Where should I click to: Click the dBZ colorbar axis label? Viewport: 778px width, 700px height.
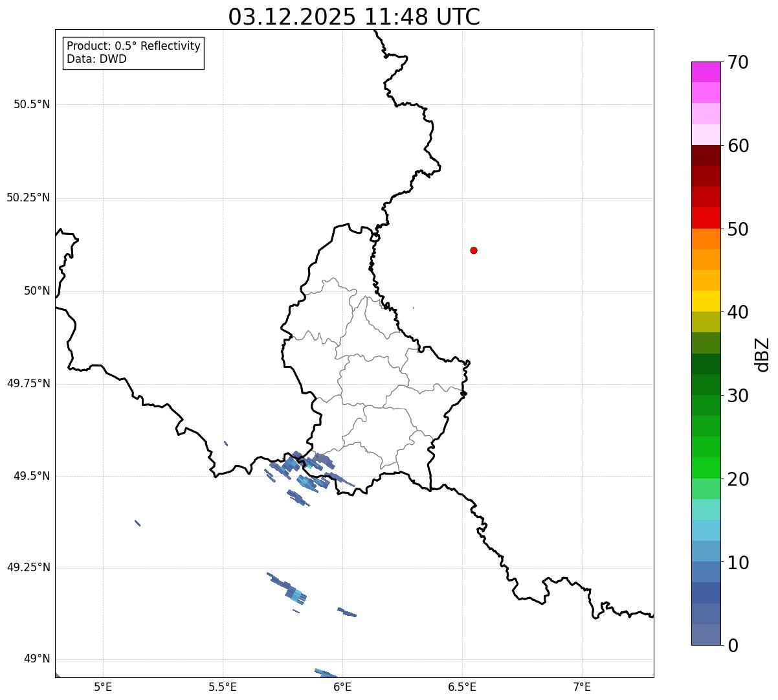[762, 354]
